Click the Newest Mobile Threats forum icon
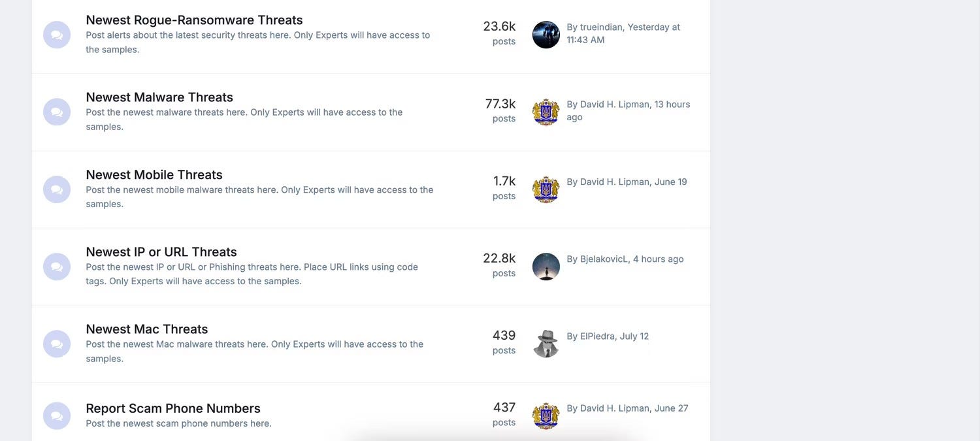 57,189
